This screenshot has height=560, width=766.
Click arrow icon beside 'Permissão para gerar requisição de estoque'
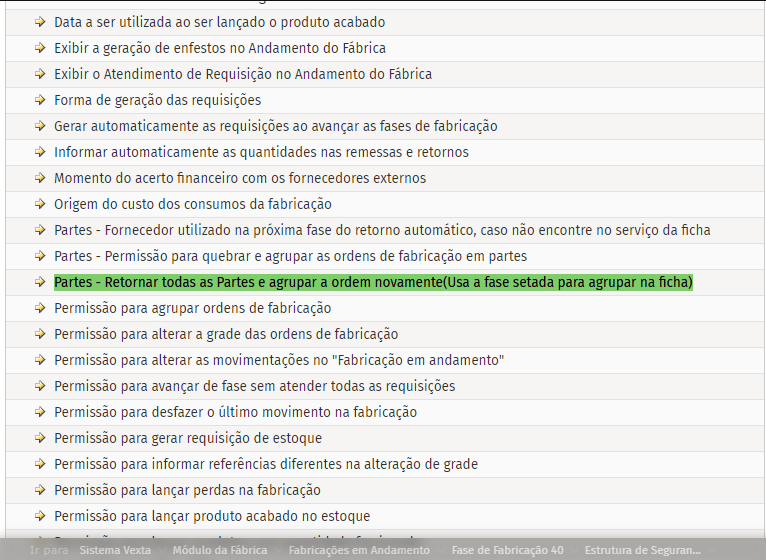(40, 438)
